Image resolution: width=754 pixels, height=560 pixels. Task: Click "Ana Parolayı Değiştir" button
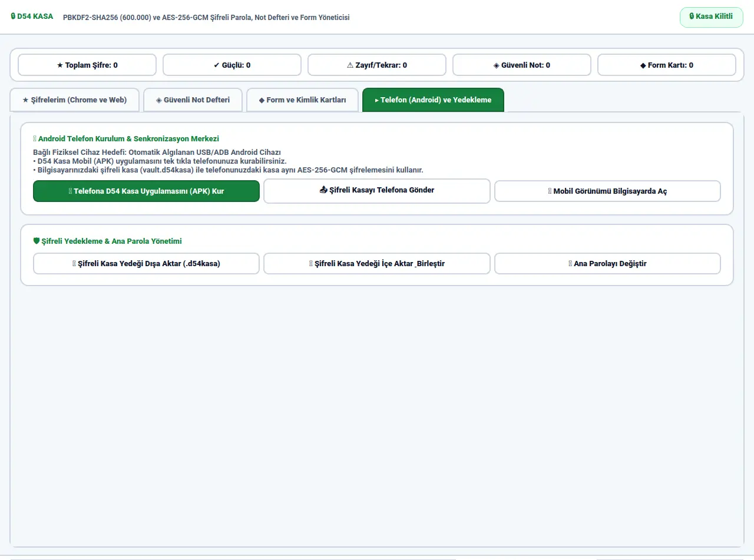[607, 264]
